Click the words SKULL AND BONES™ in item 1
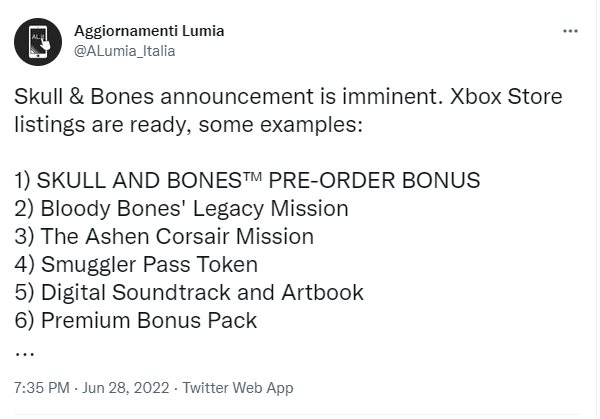This screenshot has width=600, height=419. pos(149,180)
